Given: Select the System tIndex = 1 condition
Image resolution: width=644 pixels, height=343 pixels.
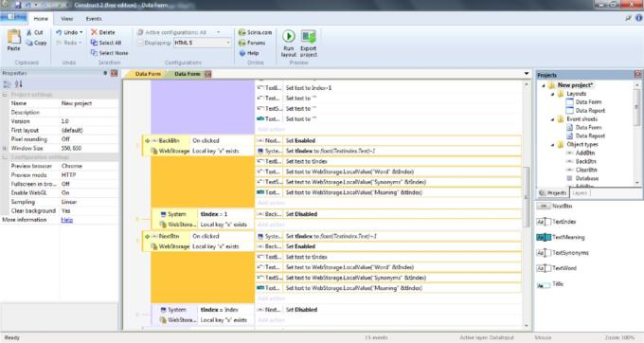Looking at the screenshot, I should (203, 214).
